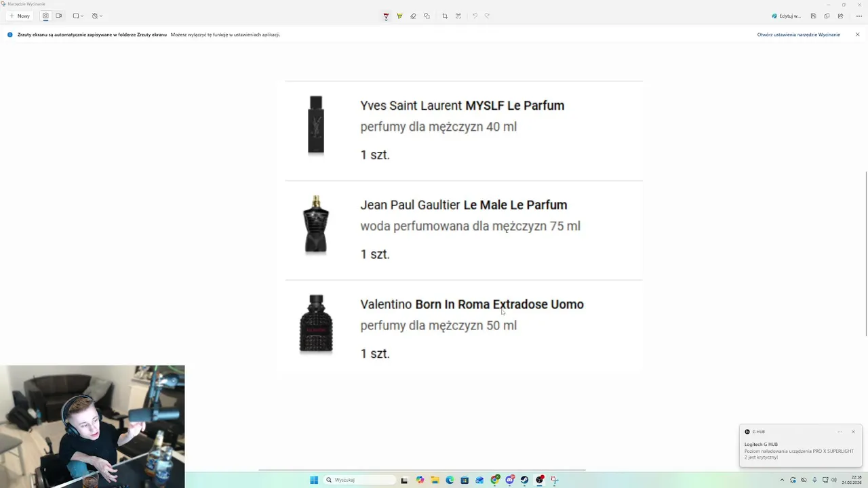Open the Edytuj w Paint button

pyautogui.click(x=787, y=16)
